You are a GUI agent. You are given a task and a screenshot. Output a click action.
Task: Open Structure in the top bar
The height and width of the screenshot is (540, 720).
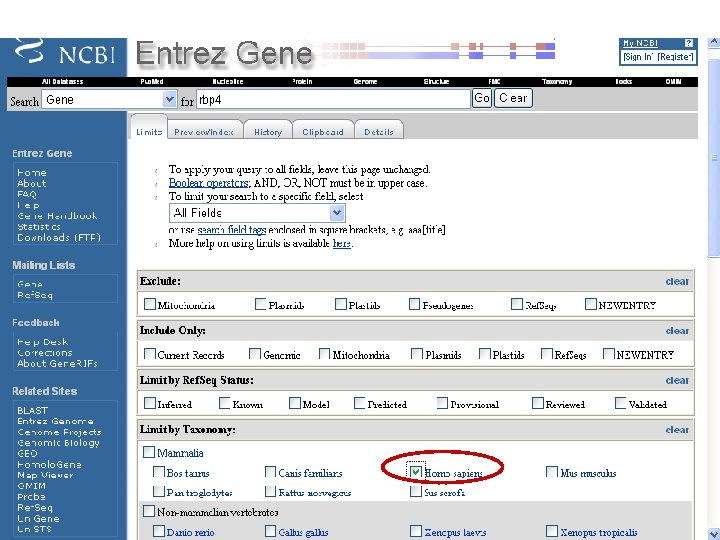click(436, 82)
